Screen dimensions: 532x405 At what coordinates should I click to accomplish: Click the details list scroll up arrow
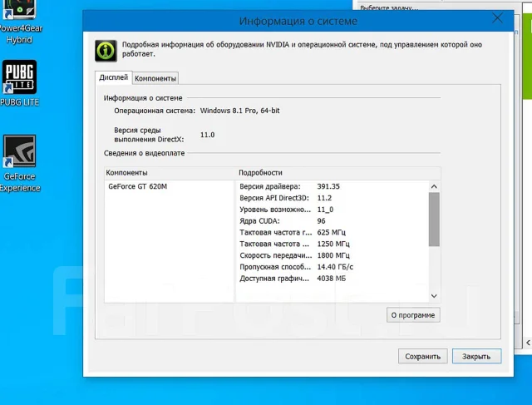(x=434, y=186)
